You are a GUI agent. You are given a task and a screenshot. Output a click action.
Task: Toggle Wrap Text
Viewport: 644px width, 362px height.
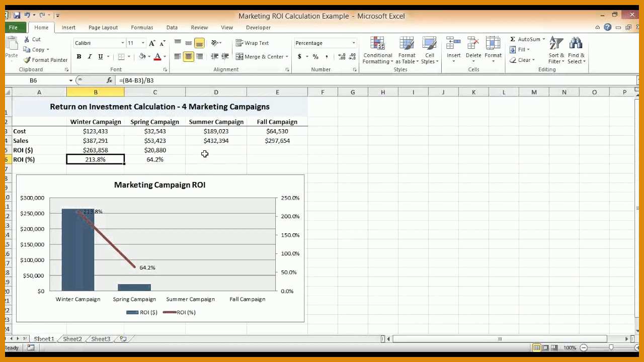point(253,43)
